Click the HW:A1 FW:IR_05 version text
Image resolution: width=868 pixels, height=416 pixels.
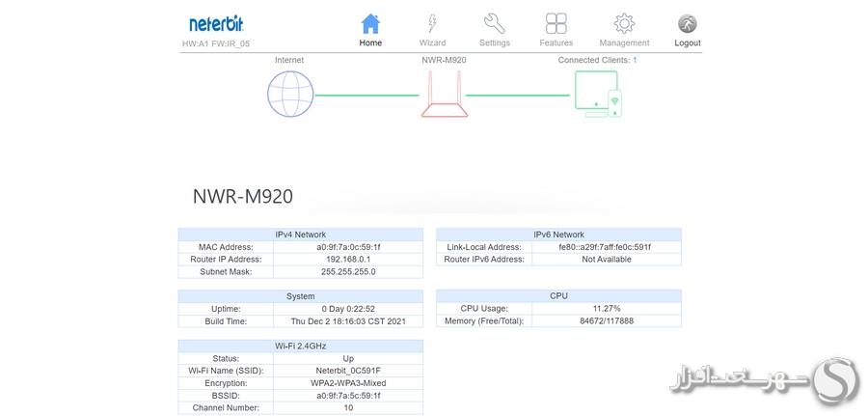216,43
